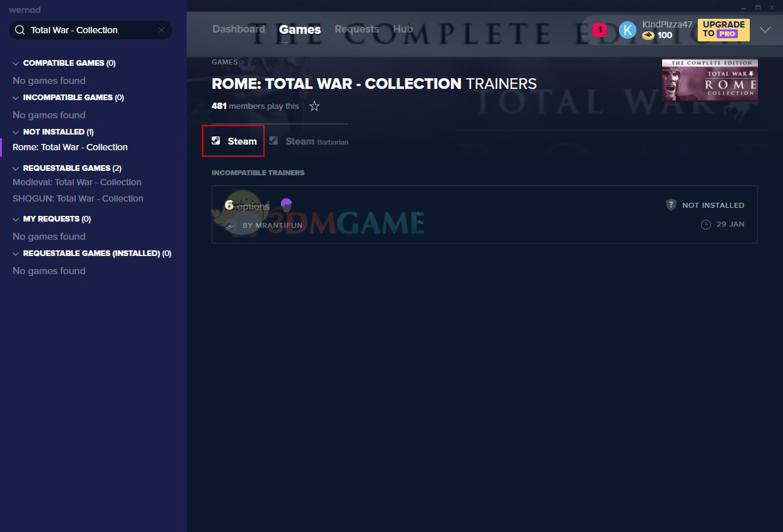Collapse the Not Installed section
This screenshot has height=532, width=783.
[x=16, y=132]
